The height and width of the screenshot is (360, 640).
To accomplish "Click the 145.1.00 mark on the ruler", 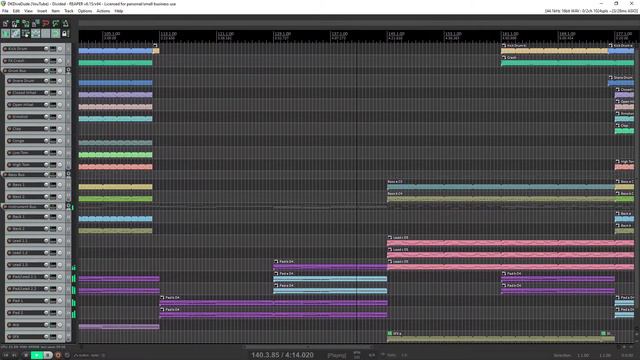I will pyautogui.click(x=396, y=33).
